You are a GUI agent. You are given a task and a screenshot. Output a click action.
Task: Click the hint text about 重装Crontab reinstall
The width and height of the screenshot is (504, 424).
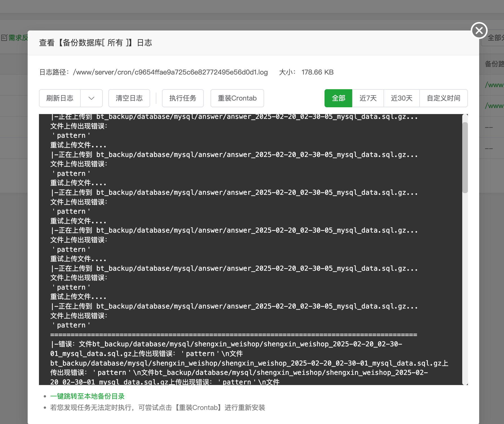click(x=158, y=408)
